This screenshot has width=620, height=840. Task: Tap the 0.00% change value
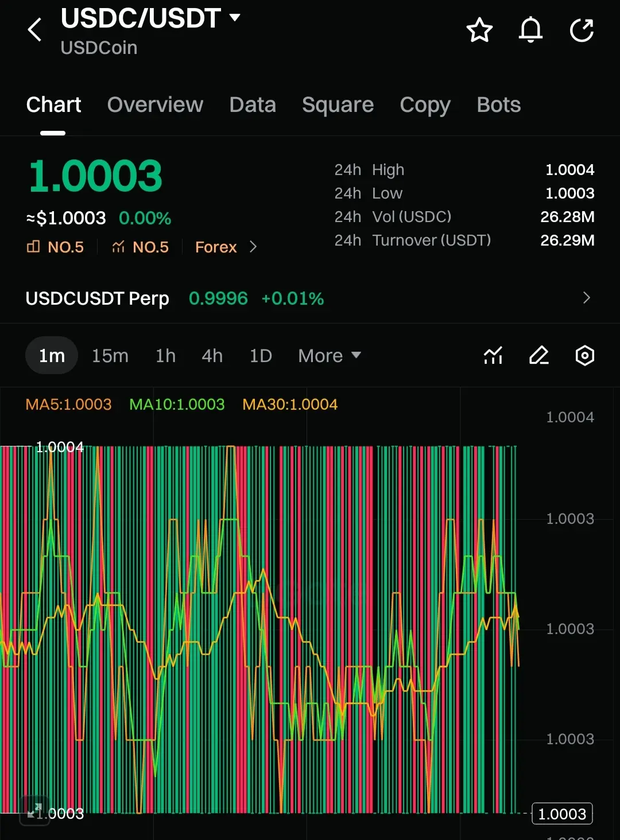click(145, 218)
